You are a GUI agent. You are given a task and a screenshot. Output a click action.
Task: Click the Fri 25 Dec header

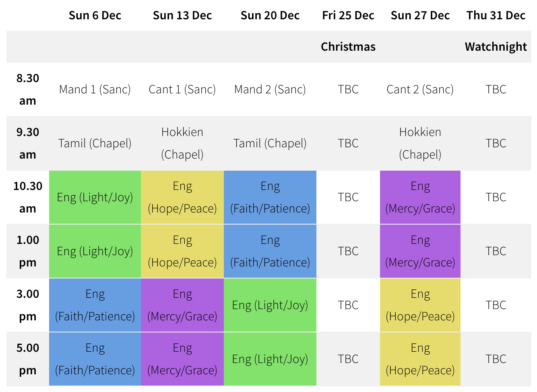[348, 15]
